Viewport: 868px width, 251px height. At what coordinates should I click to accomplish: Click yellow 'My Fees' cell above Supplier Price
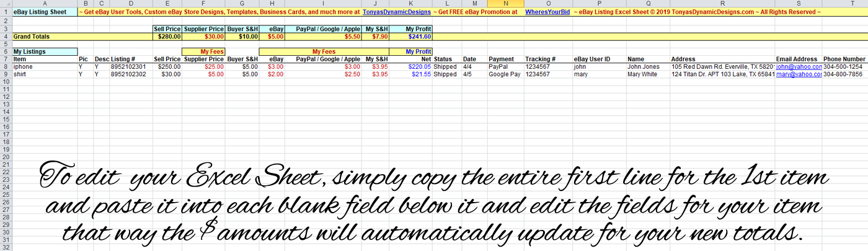tap(204, 51)
